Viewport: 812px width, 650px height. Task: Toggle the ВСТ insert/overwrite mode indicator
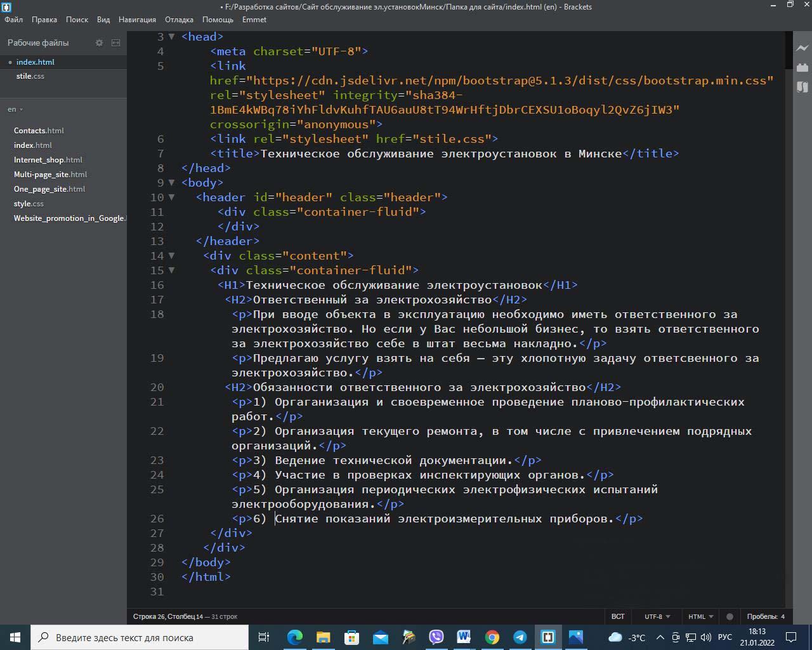(x=617, y=616)
